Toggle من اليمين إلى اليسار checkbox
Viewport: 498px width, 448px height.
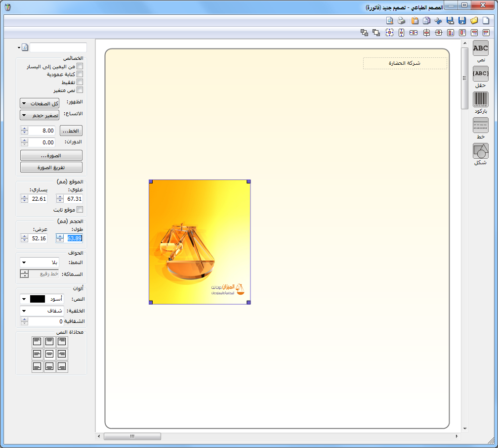(x=80, y=66)
